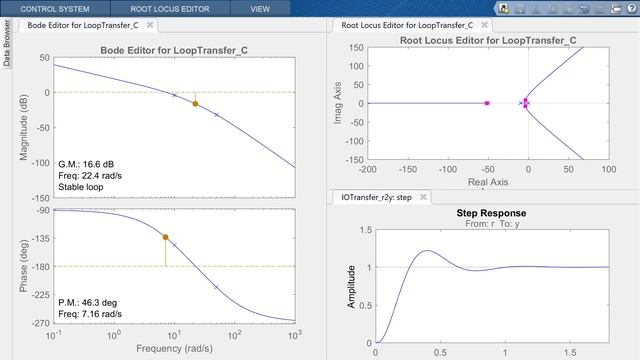Click the step response overshoot peak on the curve
This screenshot has width=640, height=360.
click(x=427, y=251)
